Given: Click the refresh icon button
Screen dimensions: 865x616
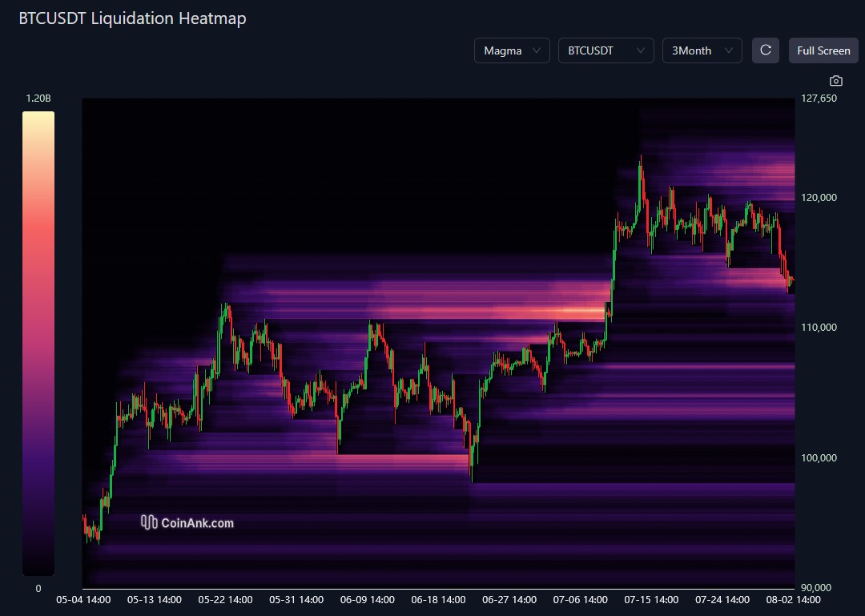Looking at the screenshot, I should click(765, 50).
